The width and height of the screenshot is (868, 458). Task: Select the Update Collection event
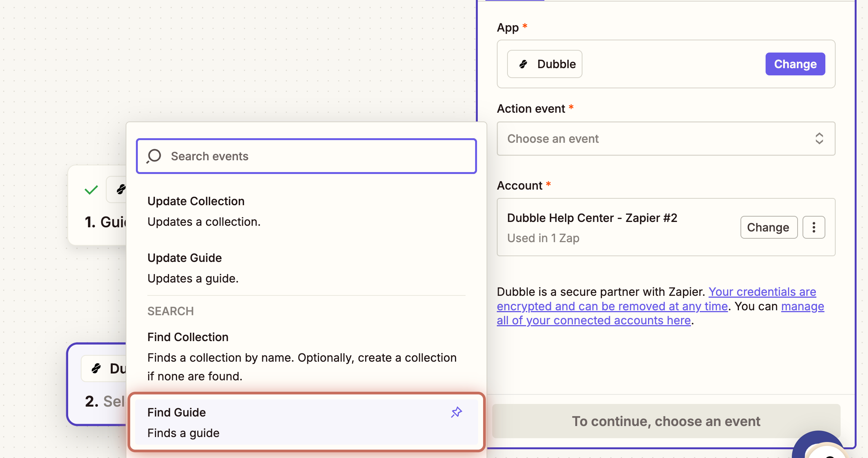(306, 211)
